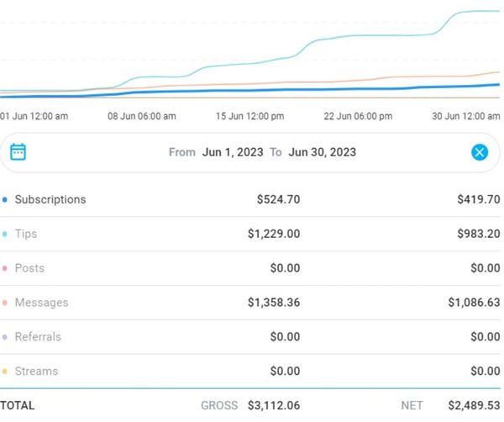Click the Tips cyan legend dot
This screenshot has height=422, width=504.
coord(5,235)
